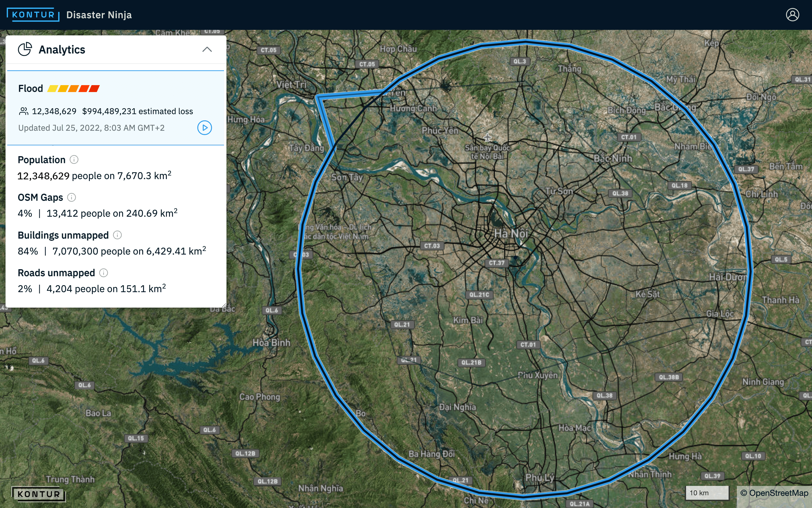Click the Từ Sơn label on map
Viewport: 812px width, 508px height.
pos(559,191)
